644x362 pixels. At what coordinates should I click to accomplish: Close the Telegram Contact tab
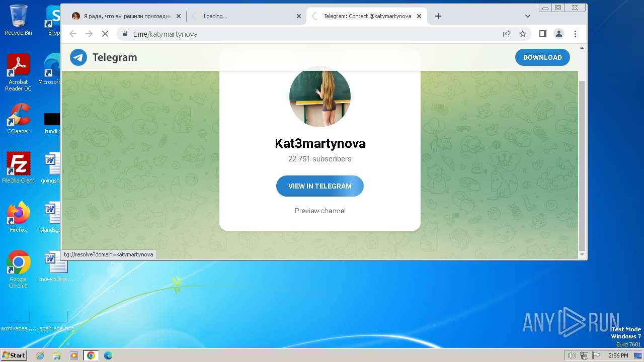click(419, 16)
